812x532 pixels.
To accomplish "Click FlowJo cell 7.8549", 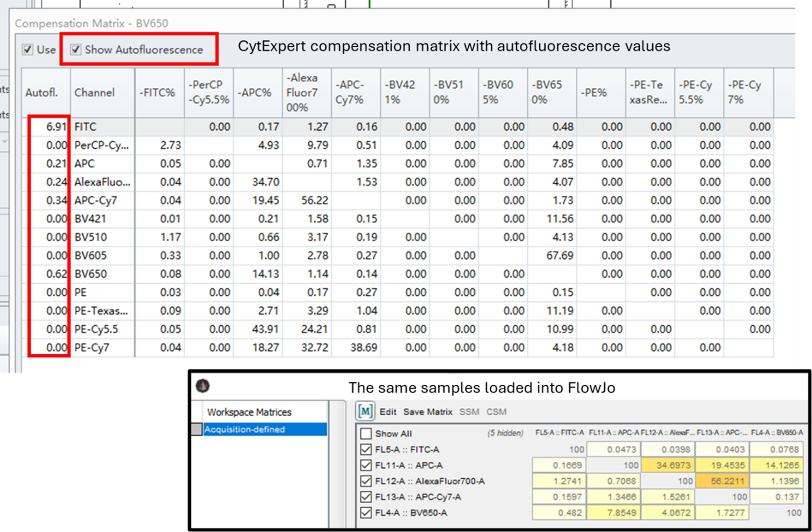I will point(613,513).
